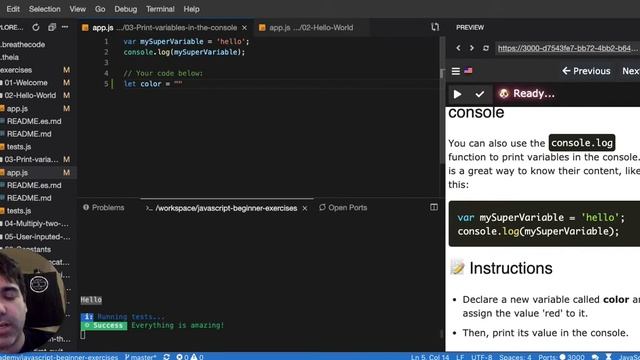Change Spaces: 4 indentation setting

pyautogui.click(x=515, y=357)
